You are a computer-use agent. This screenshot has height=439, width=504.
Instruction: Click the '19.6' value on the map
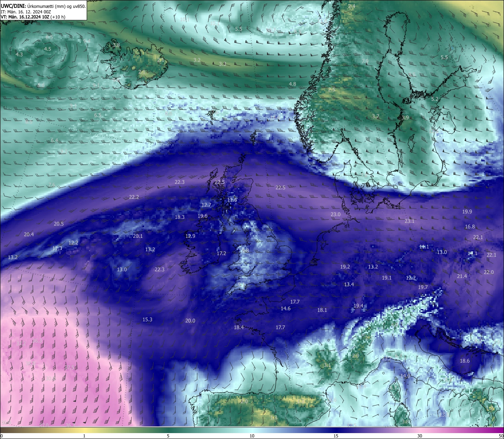click(202, 216)
